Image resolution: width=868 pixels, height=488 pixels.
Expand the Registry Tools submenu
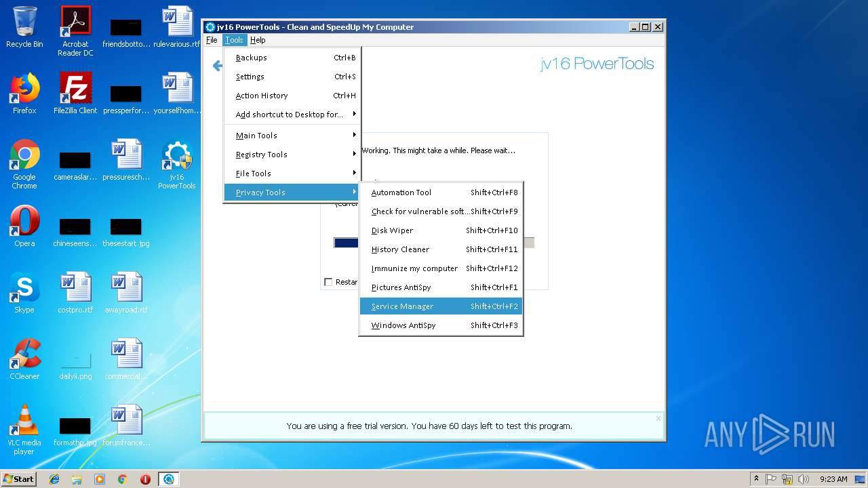coord(293,155)
